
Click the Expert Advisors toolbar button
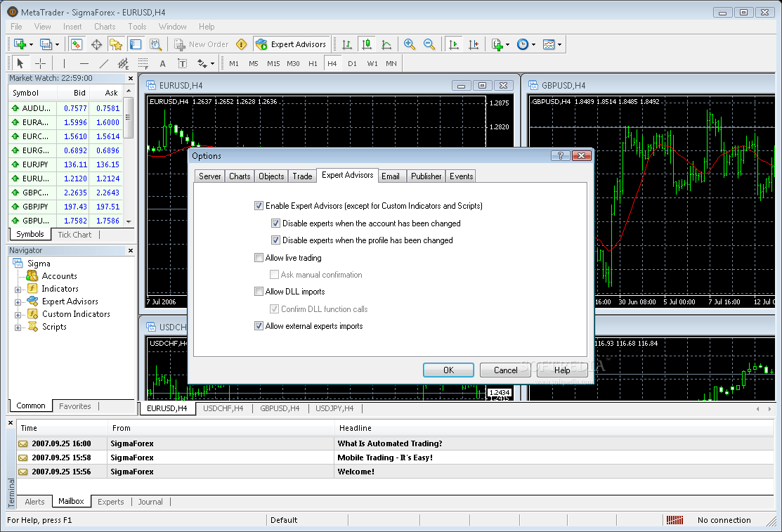(292, 44)
